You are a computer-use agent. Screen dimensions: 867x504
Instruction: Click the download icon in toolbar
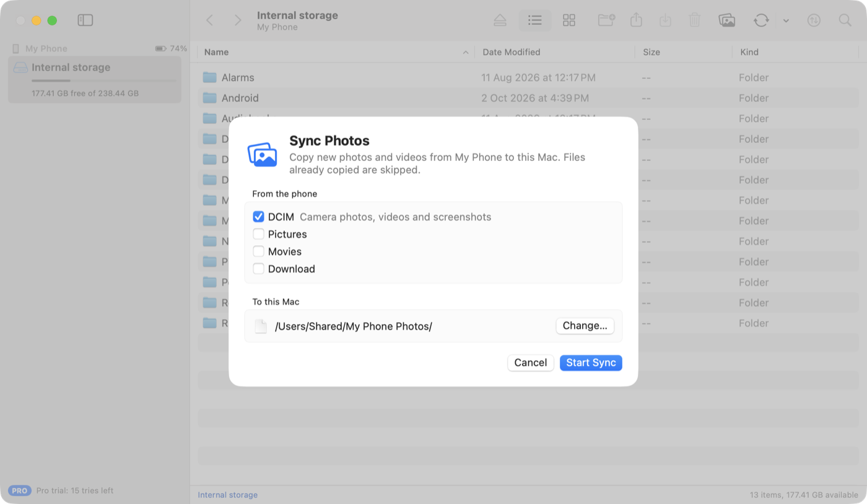[665, 20]
